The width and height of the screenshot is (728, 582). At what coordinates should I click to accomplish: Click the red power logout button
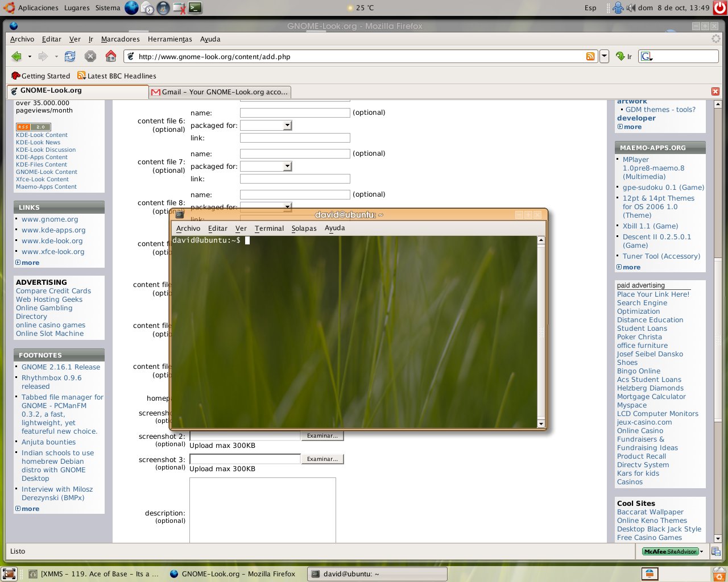pos(720,8)
